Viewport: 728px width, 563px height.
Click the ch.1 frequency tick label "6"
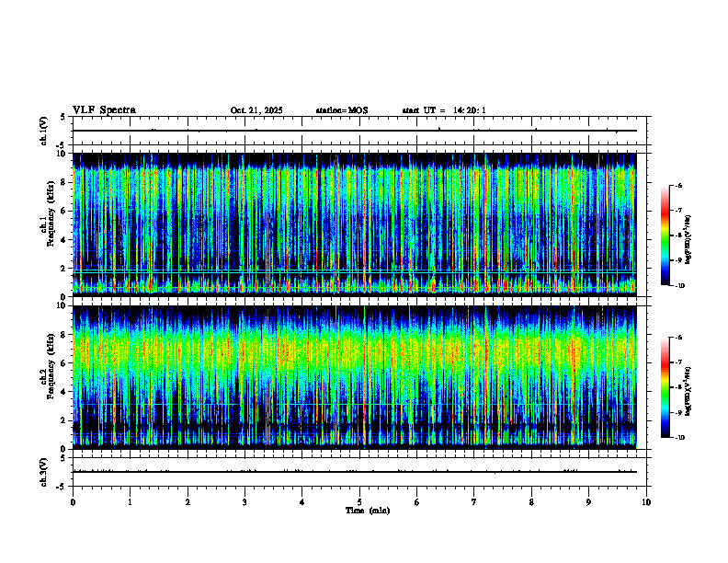tap(64, 211)
